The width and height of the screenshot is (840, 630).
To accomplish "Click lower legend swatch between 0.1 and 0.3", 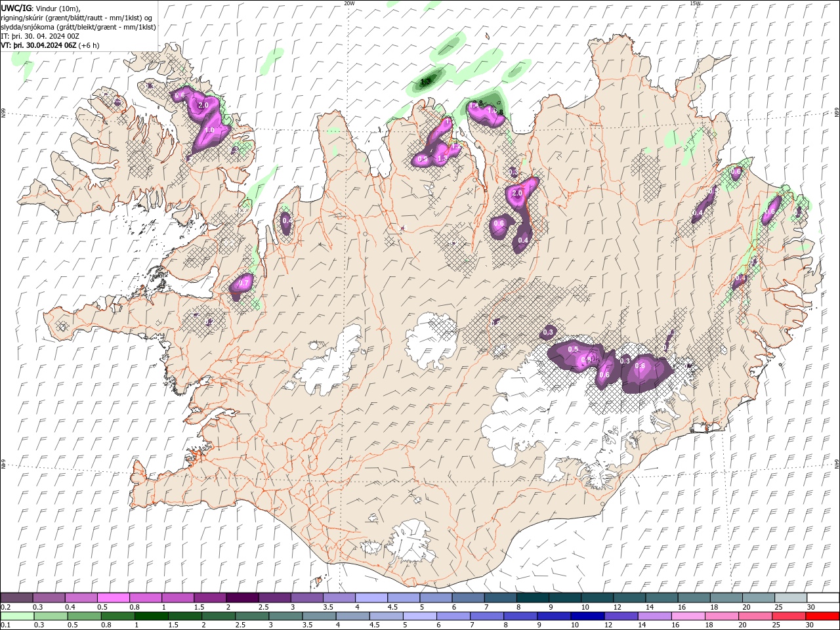I will (x=17, y=616).
